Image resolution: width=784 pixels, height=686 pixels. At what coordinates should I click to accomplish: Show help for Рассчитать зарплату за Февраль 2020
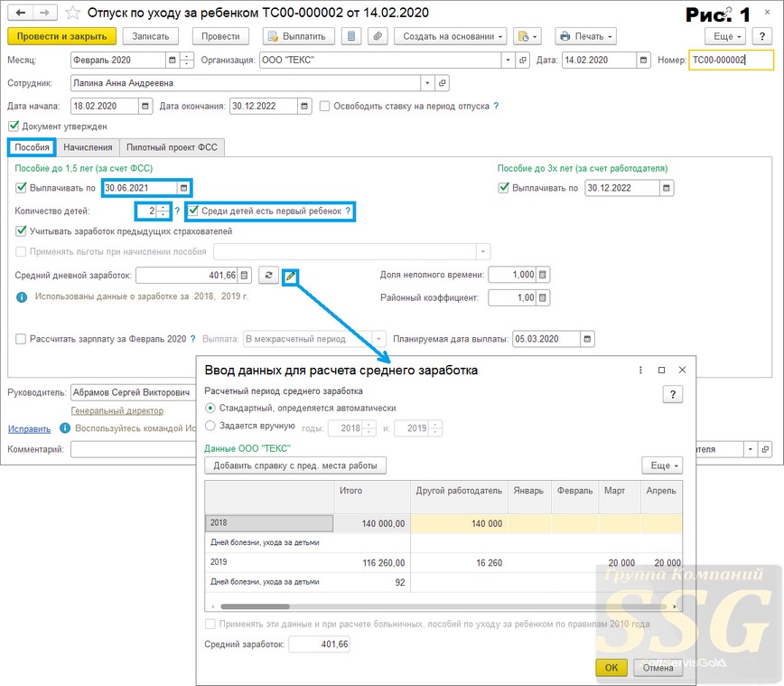(193, 339)
